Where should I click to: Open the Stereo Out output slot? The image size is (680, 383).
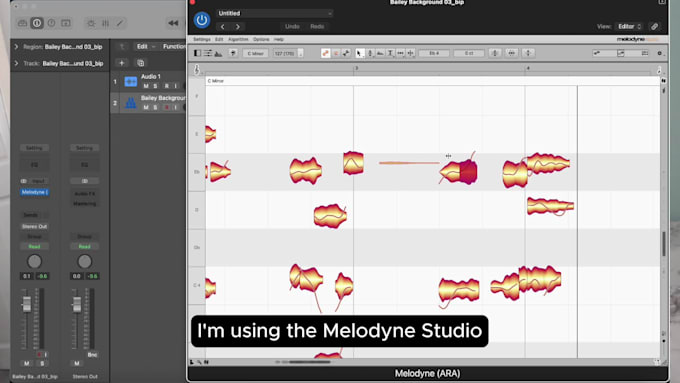click(x=34, y=226)
